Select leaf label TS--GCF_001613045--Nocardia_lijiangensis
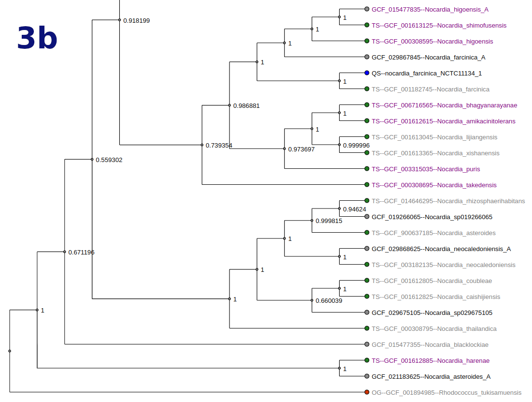The height and width of the screenshot is (402, 532). 434,137
